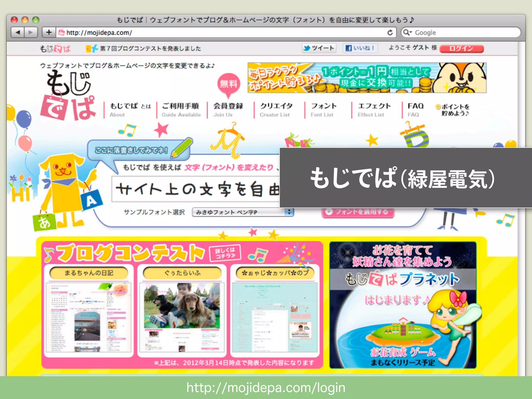This screenshot has height=399, width=532.
Task: Click the mojidepa.com address bar
Action: [226, 32]
